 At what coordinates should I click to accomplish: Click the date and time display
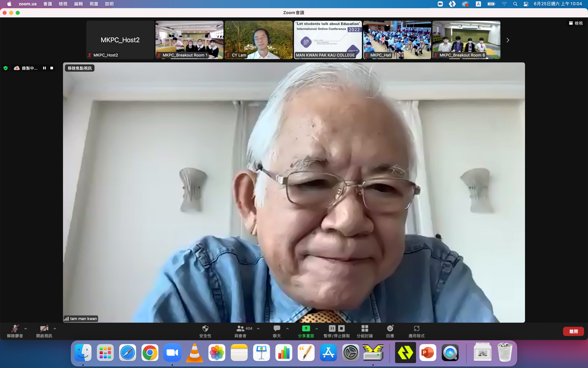(558, 4)
